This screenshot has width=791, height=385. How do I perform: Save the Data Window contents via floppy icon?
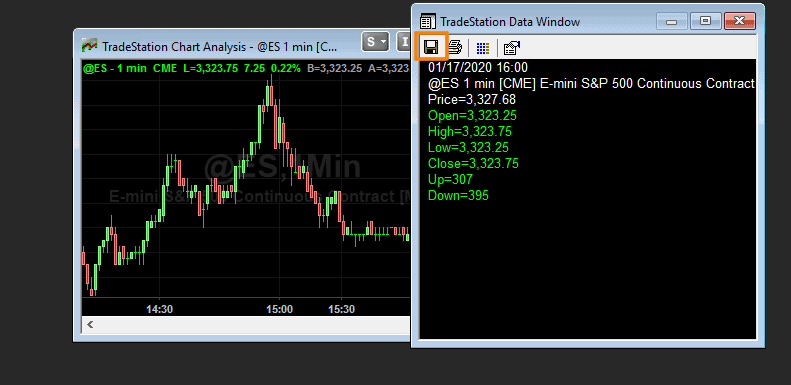(431, 47)
